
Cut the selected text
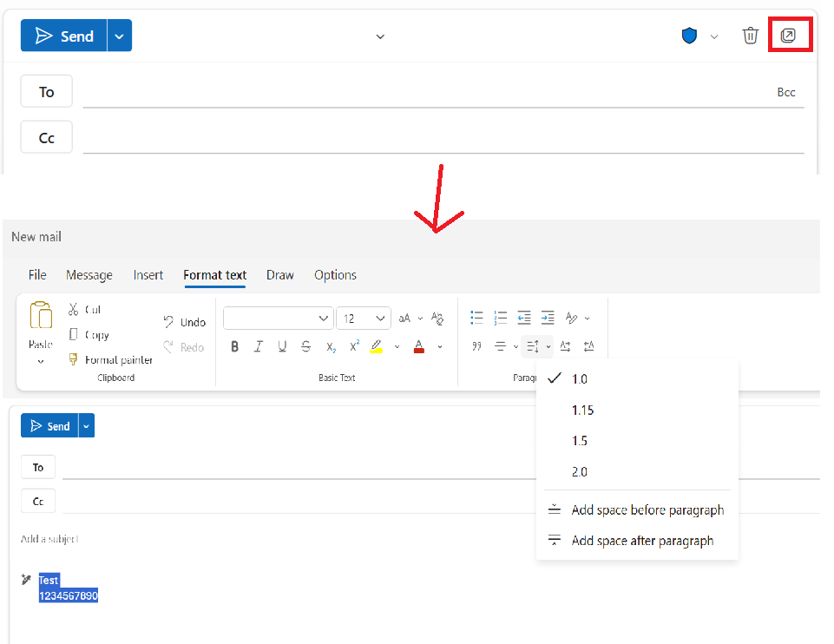pos(84,310)
